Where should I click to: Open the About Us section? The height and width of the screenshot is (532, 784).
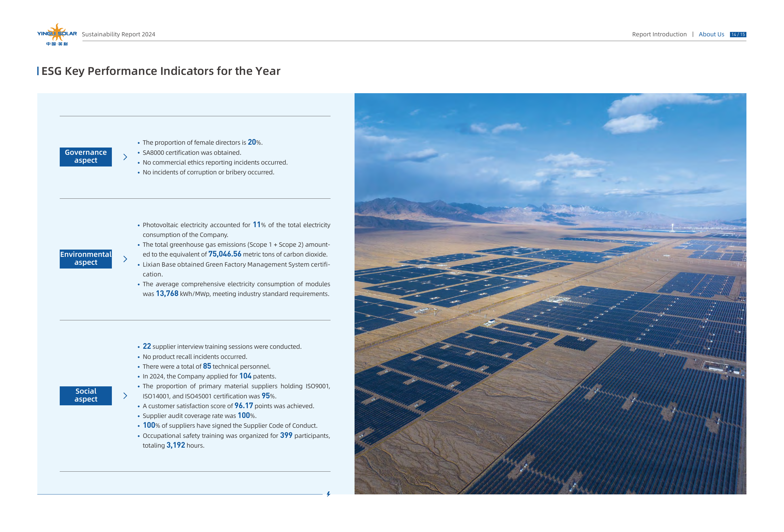(x=711, y=34)
